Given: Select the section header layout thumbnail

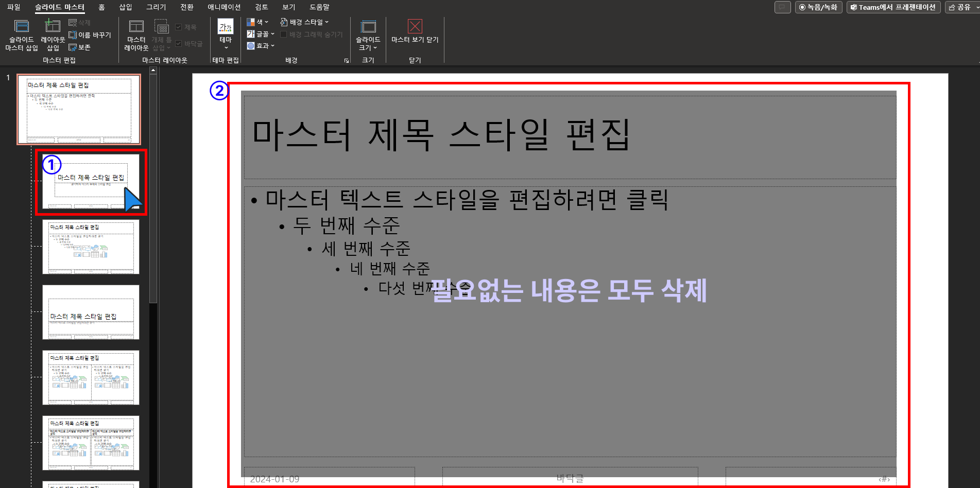Looking at the screenshot, I should [x=91, y=312].
